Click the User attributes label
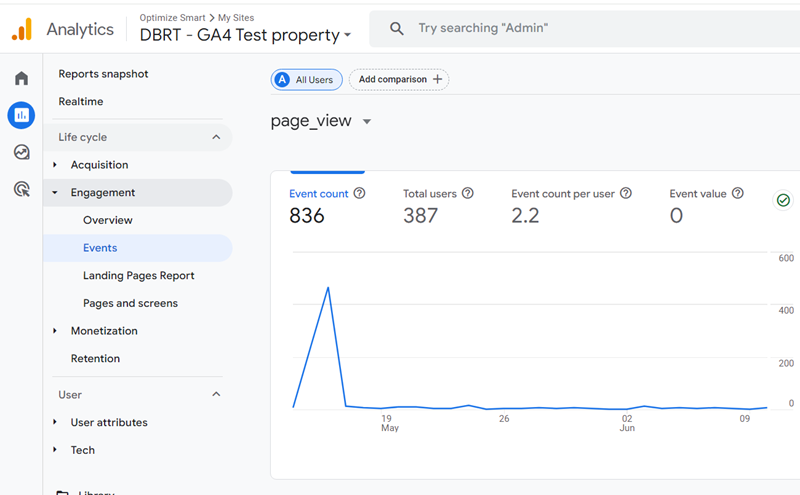800x495 pixels. click(109, 422)
